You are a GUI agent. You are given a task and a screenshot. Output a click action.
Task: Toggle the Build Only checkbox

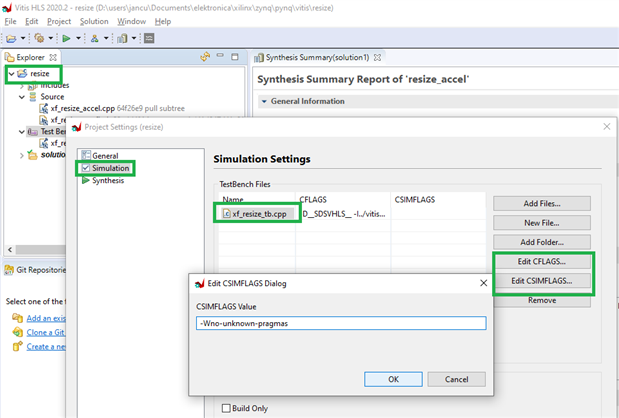click(225, 408)
